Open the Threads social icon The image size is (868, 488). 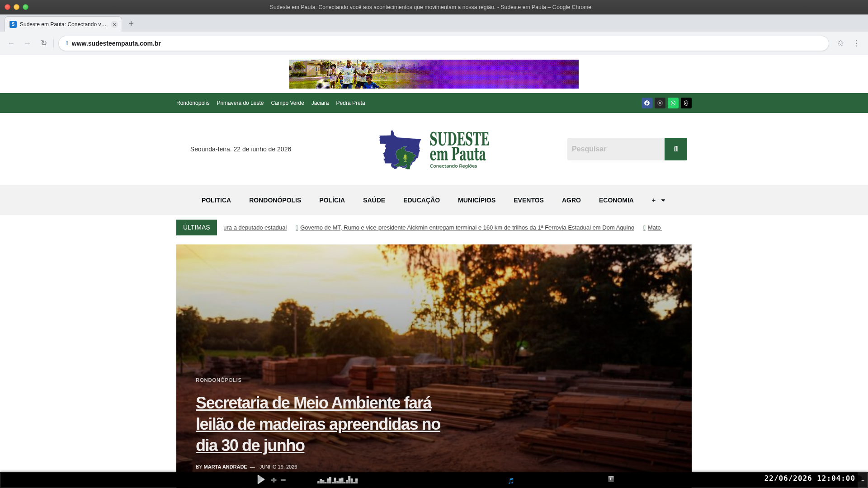tap(686, 103)
